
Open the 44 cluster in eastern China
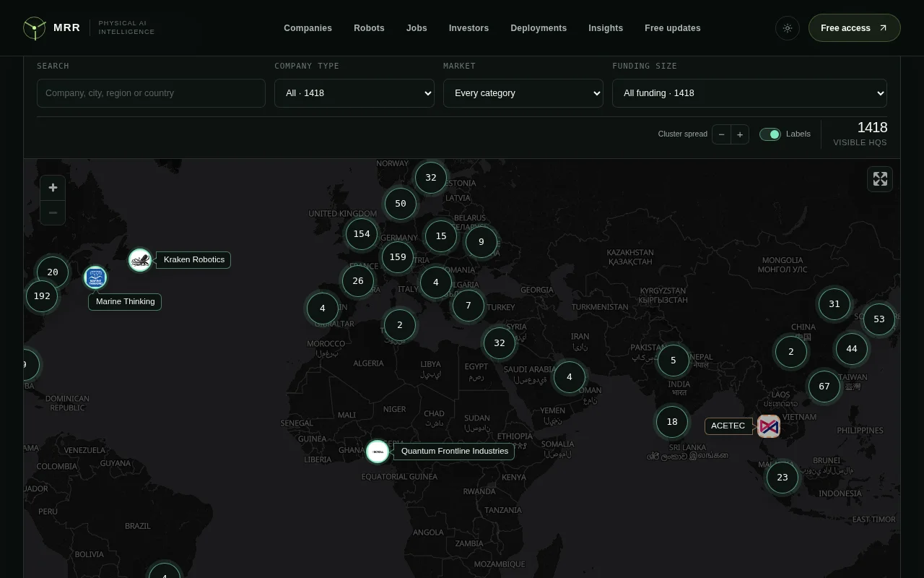point(852,349)
